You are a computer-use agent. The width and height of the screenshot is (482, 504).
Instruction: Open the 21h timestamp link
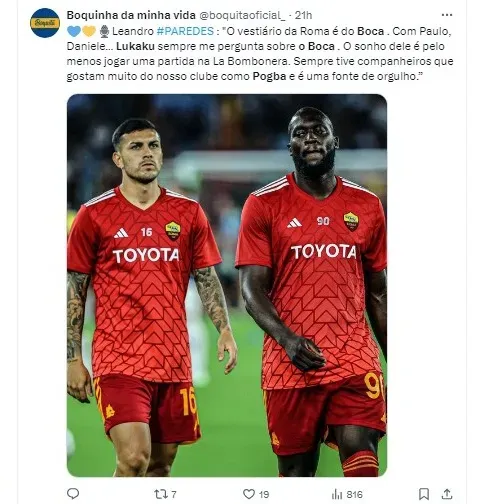(303, 15)
